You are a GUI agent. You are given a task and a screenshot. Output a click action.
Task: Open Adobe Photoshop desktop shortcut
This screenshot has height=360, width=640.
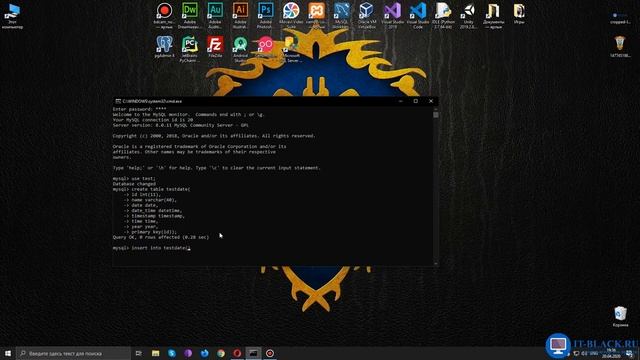(x=265, y=16)
